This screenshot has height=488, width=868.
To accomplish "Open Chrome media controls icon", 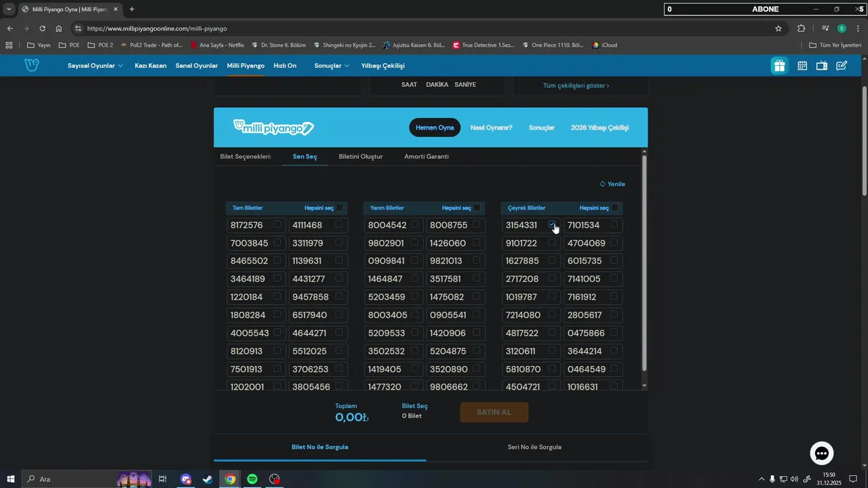I will (825, 28).
